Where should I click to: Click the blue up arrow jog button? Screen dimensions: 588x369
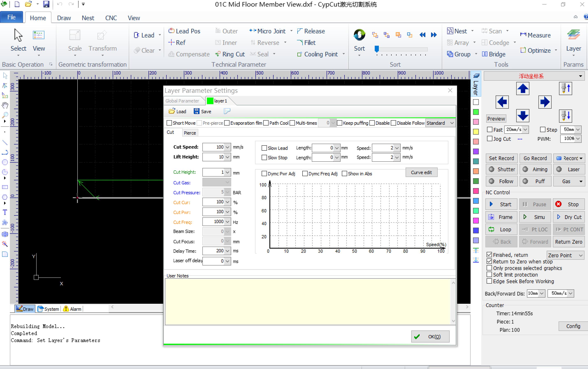pos(522,88)
